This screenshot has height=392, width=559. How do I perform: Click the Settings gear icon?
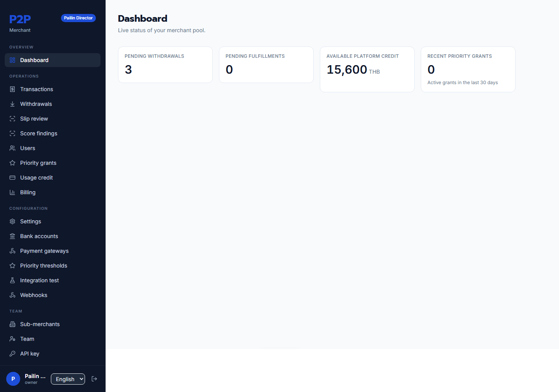(x=12, y=221)
